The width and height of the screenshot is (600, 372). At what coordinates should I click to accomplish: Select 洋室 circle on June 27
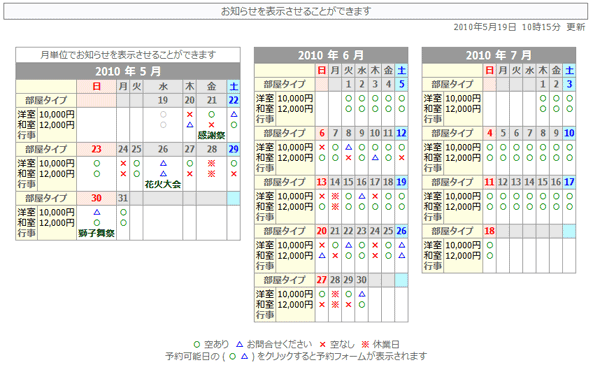[322, 294]
